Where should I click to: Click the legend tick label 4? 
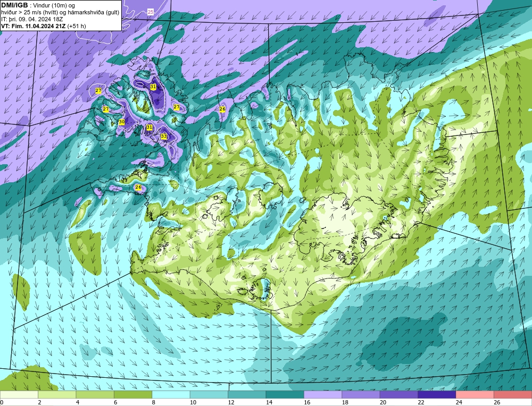(x=78, y=402)
